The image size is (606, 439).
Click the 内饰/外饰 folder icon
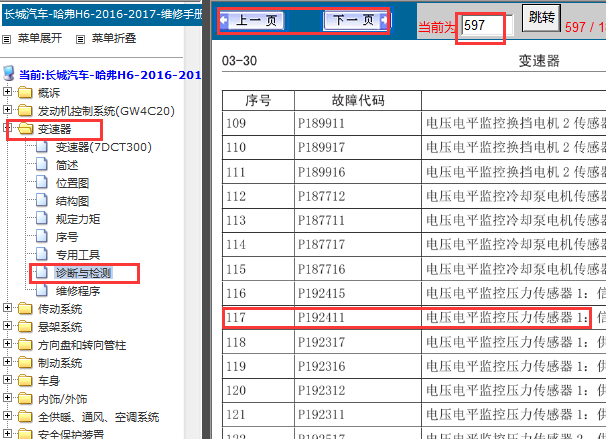point(25,398)
